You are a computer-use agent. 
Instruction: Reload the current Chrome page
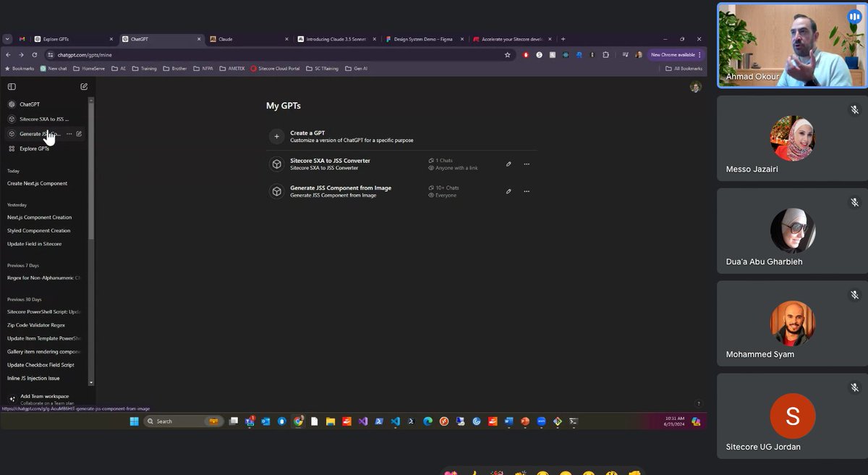[35, 54]
